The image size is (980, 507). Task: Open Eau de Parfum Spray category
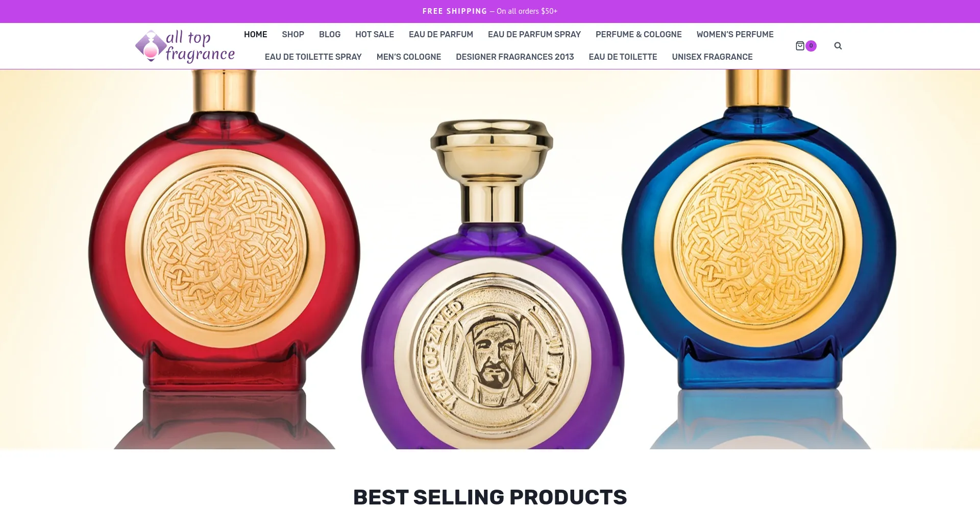(x=534, y=35)
